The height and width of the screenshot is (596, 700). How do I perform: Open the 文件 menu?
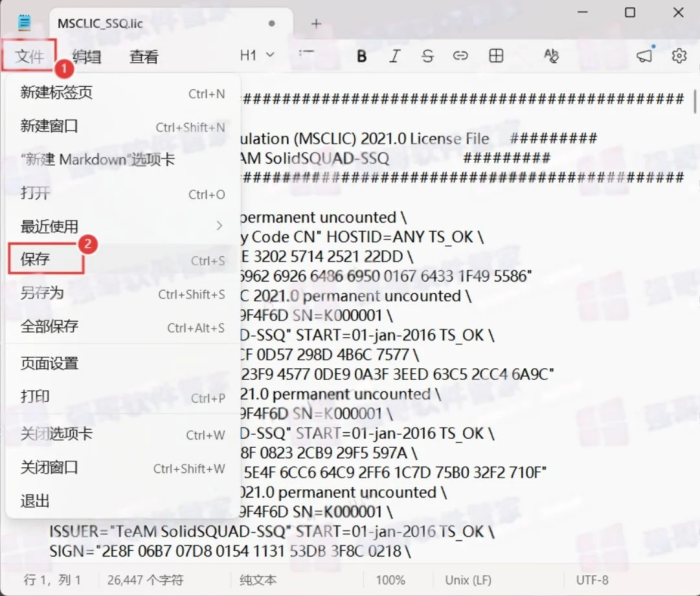click(30, 56)
